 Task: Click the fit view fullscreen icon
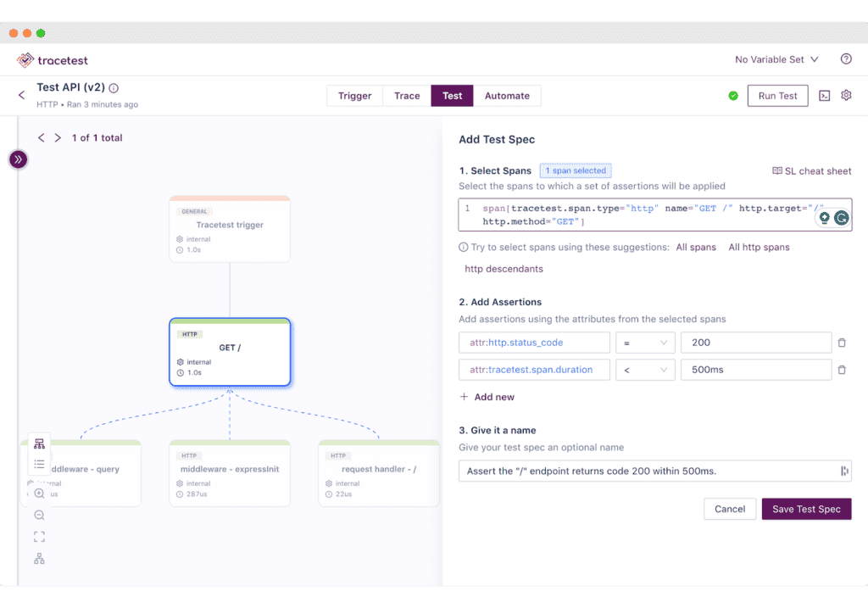click(39, 537)
